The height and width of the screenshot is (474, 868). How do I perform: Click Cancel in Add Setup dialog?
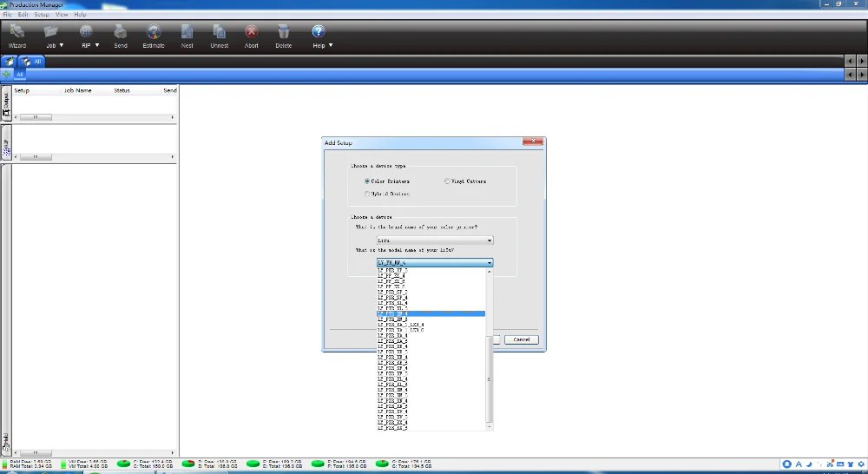pos(521,339)
